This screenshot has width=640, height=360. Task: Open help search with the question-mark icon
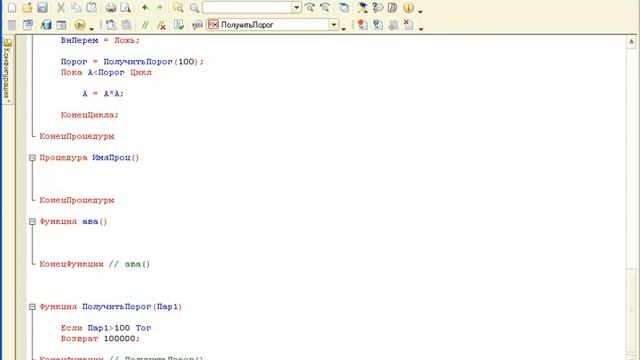(378, 7)
